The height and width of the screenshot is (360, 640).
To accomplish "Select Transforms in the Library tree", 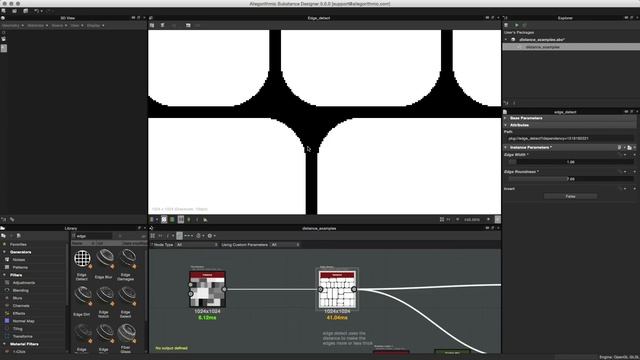I will [x=22, y=336].
